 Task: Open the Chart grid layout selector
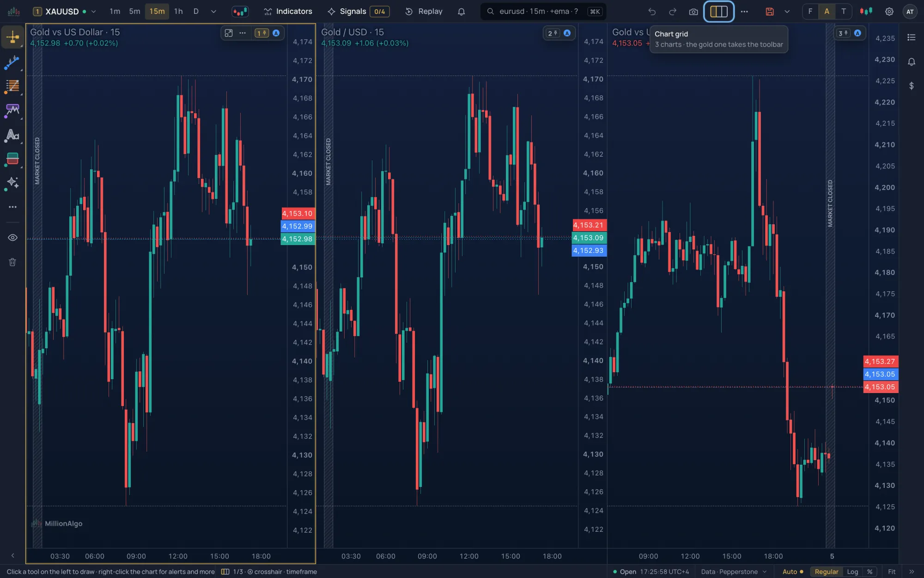(718, 12)
